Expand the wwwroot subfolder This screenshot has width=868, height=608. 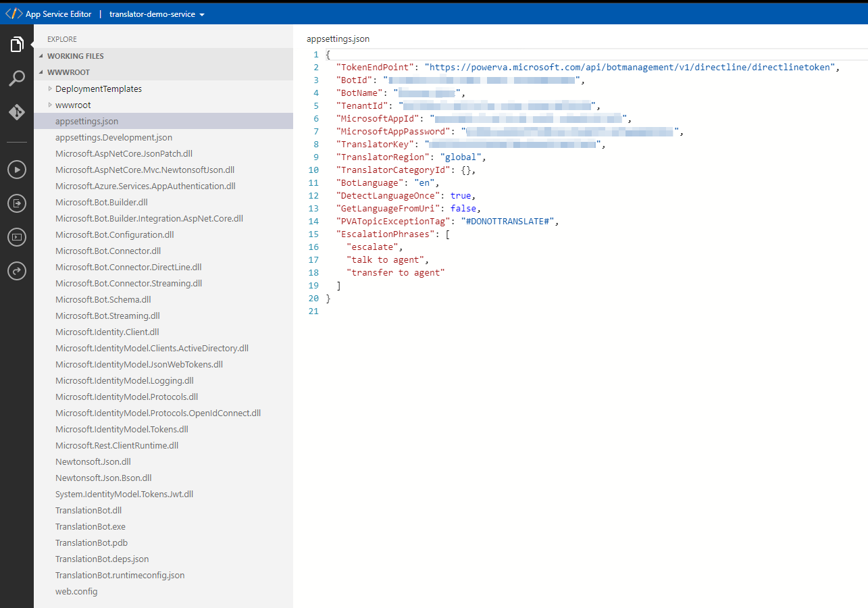coord(72,105)
